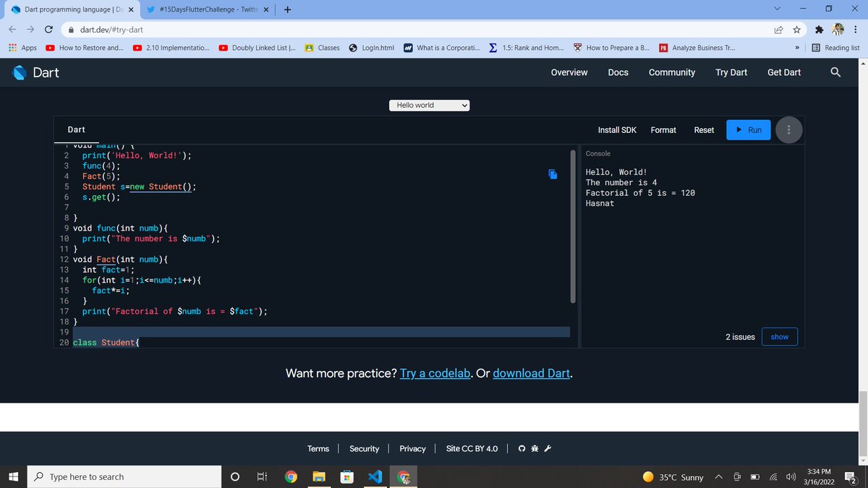Open the Site CC BY 4.0 link
Image resolution: width=868 pixels, height=488 pixels.
[472, 448]
